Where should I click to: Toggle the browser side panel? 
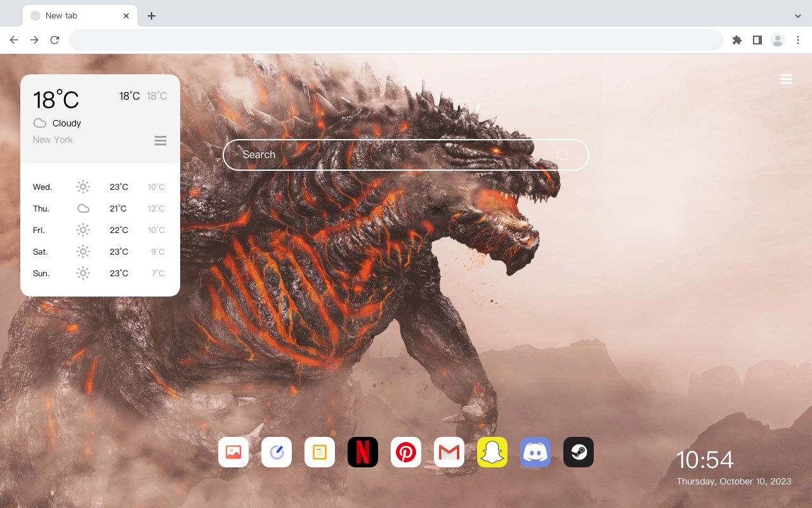[757, 40]
